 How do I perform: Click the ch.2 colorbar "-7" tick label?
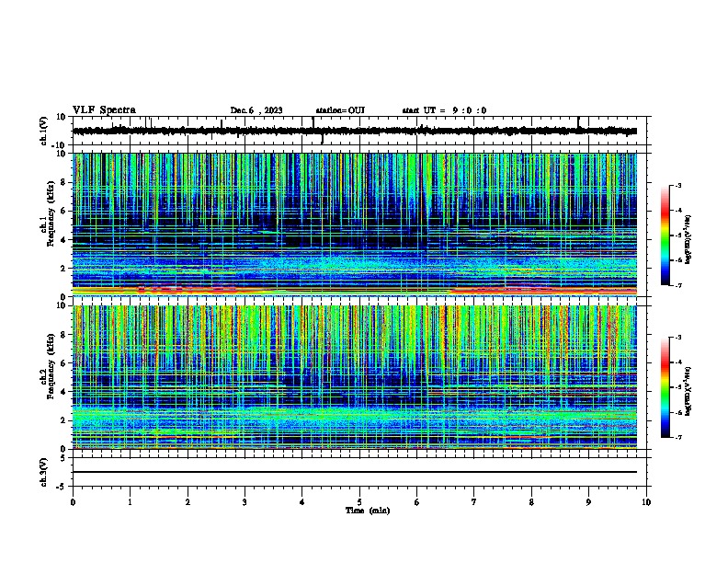677,437
